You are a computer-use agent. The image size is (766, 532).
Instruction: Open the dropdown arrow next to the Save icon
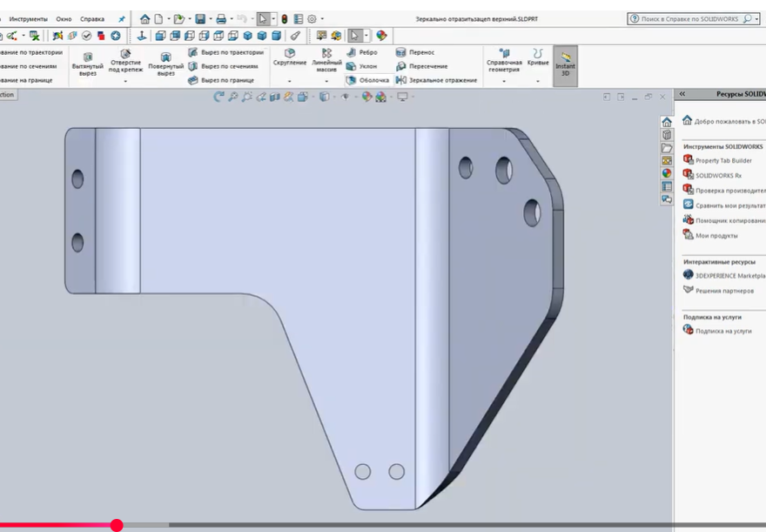click(x=211, y=19)
